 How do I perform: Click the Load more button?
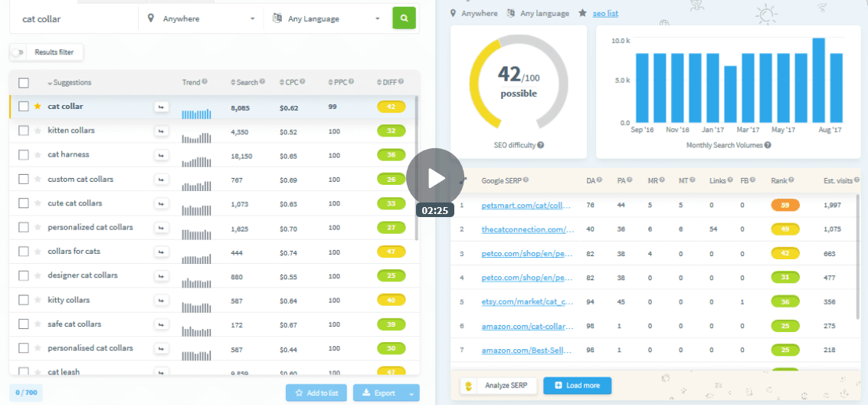[x=578, y=386]
